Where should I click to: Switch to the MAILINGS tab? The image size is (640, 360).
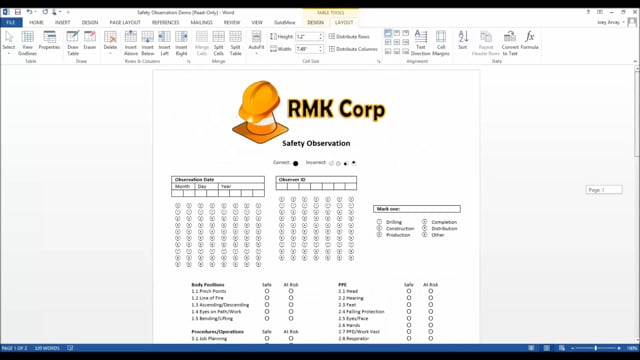tap(202, 22)
